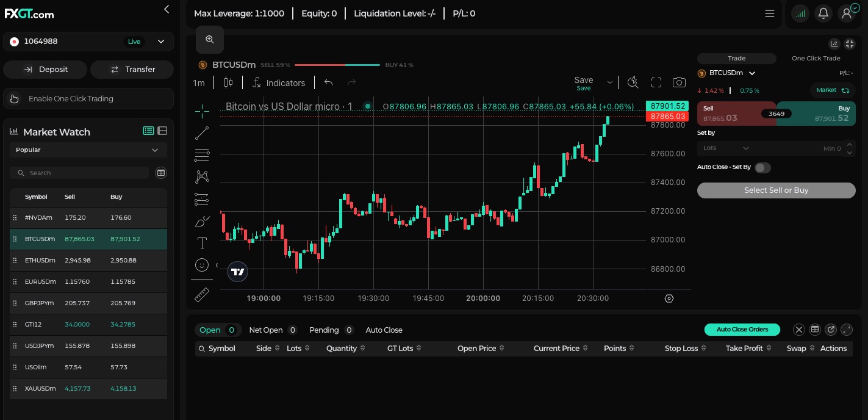
Task: Switch Market Watch to list view
Action: (148, 131)
